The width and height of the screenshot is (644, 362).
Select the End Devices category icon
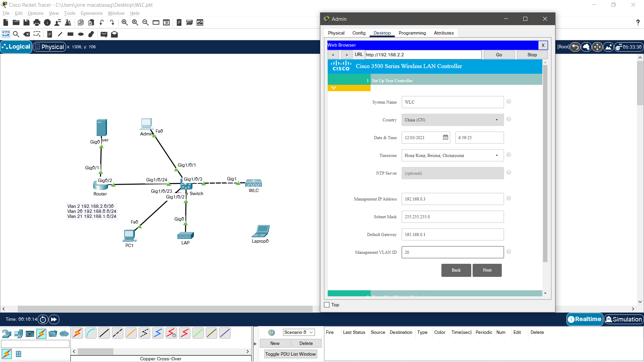[x=19, y=334]
